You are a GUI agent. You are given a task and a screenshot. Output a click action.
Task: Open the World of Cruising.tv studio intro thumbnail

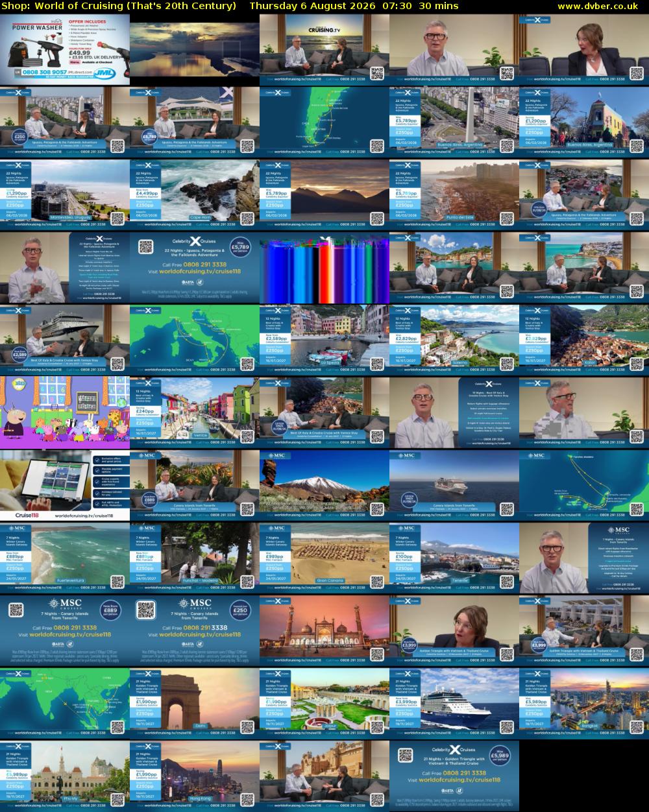(324, 50)
